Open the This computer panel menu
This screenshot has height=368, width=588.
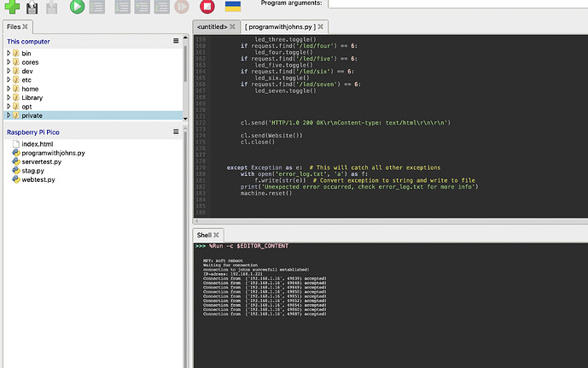[x=176, y=41]
